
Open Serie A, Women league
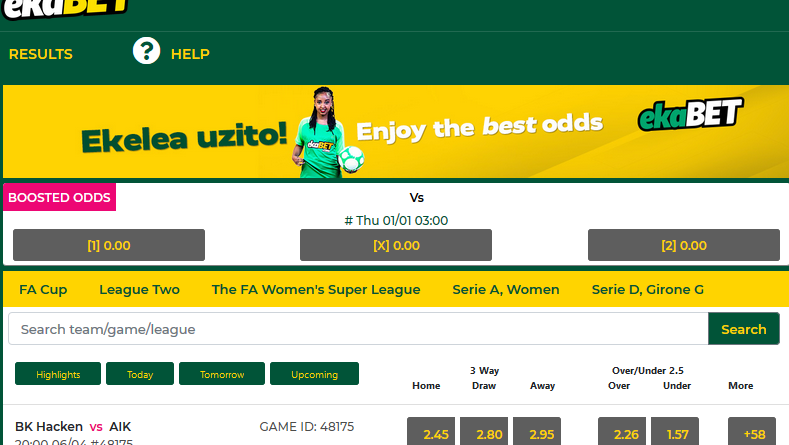pos(506,289)
